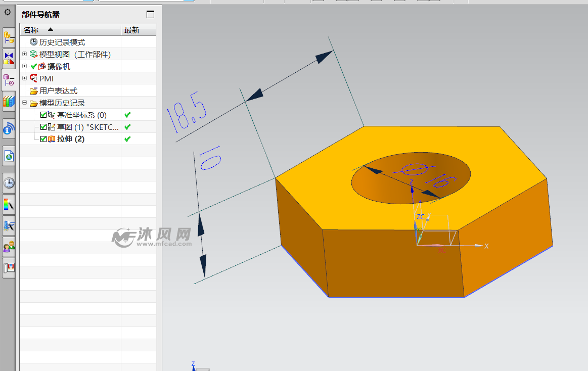Open the Process Studio sidebar tab

click(9, 225)
